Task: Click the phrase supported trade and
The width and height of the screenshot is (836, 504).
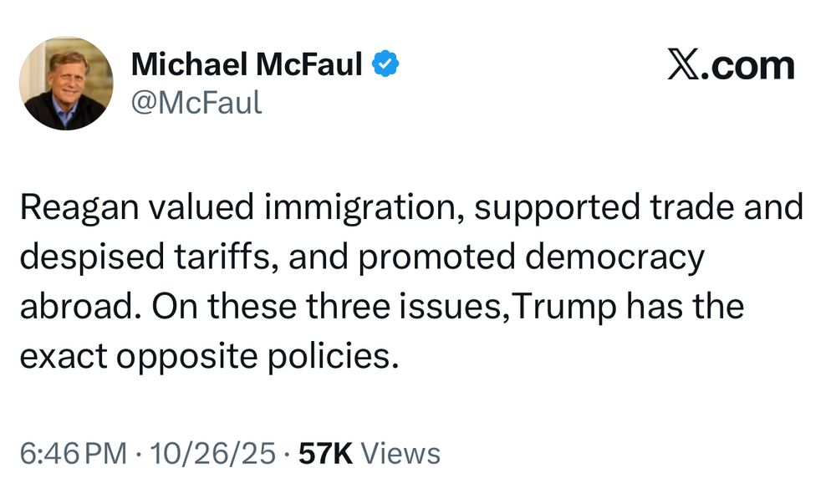Action: [x=639, y=208]
